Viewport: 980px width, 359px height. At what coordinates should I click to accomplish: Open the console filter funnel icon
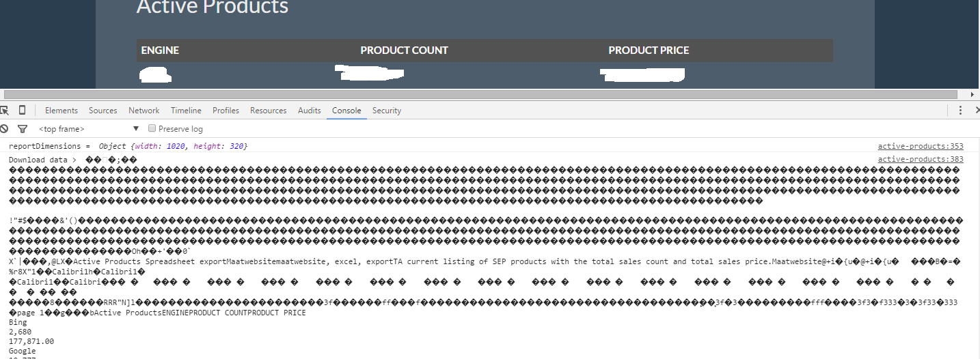click(x=23, y=128)
